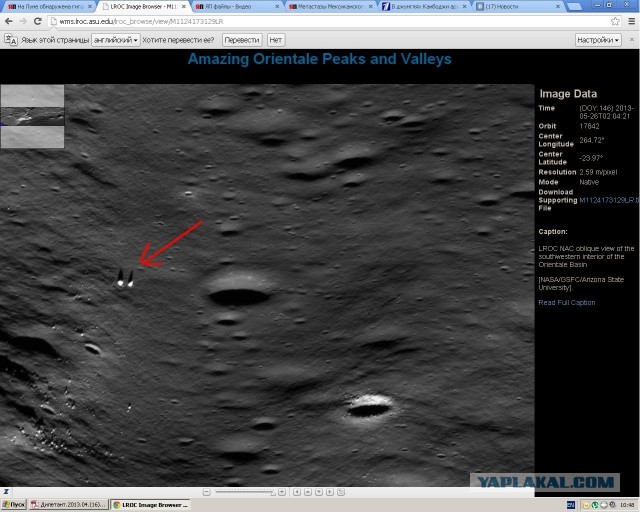Click the 'Mode' value Native
640x512 pixels.
coord(589,182)
